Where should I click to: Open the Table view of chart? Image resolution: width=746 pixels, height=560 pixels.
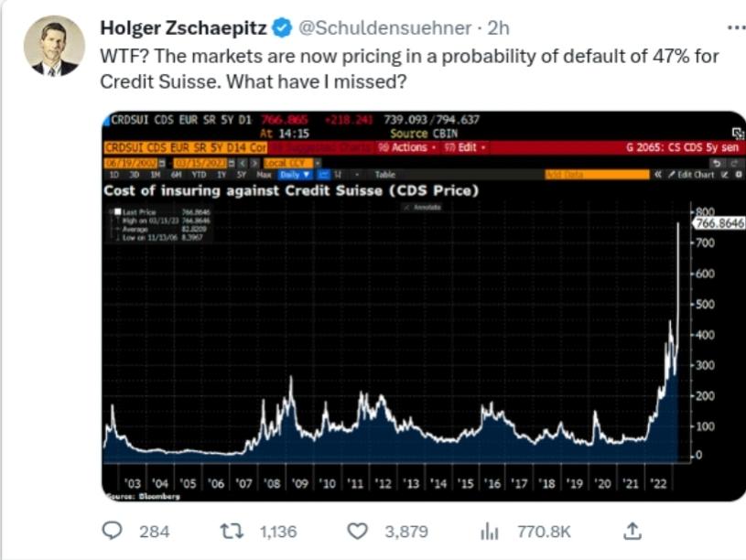(x=385, y=174)
